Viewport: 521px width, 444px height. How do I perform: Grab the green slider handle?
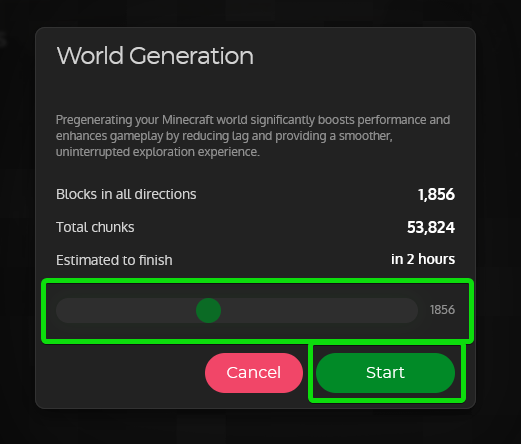[x=208, y=310]
